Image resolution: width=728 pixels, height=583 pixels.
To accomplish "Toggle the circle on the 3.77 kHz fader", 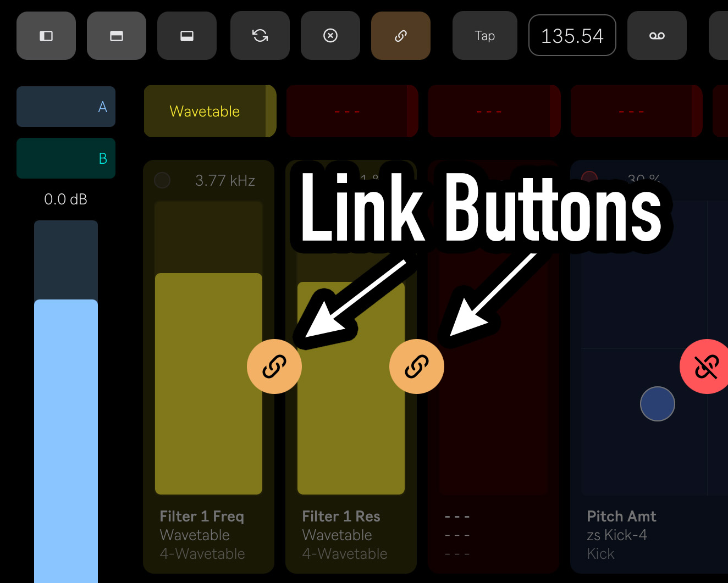I will click(162, 180).
